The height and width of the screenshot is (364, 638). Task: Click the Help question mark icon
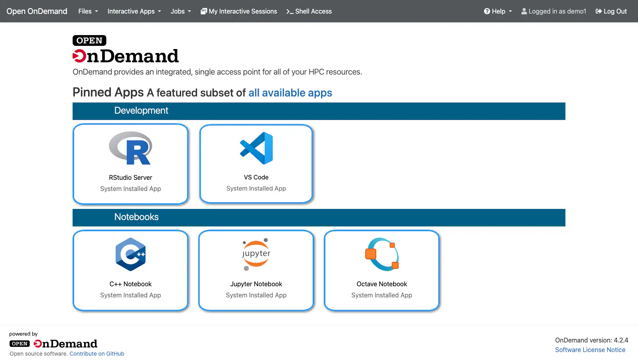pyautogui.click(x=487, y=11)
